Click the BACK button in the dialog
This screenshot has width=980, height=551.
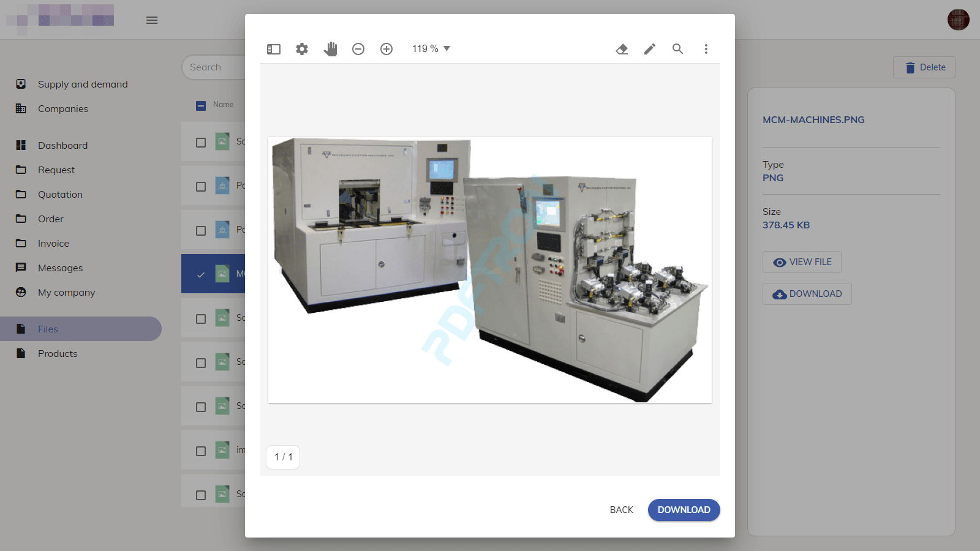[621, 510]
